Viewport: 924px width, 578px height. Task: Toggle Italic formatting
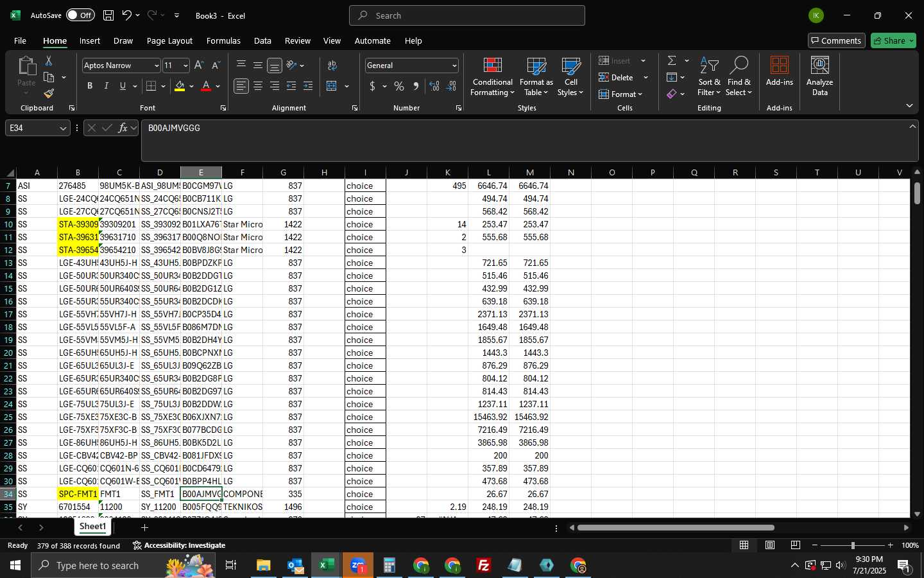click(x=107, y=86)
